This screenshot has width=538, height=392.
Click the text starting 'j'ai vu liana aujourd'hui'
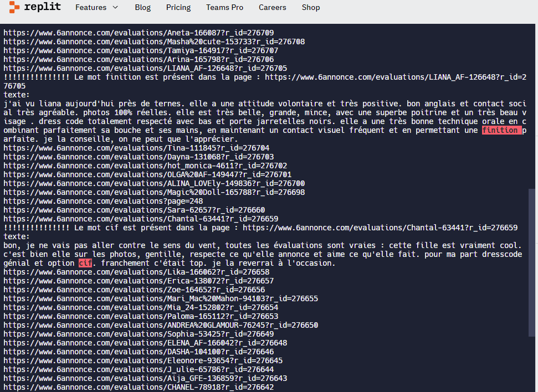[x=264, y=121]
